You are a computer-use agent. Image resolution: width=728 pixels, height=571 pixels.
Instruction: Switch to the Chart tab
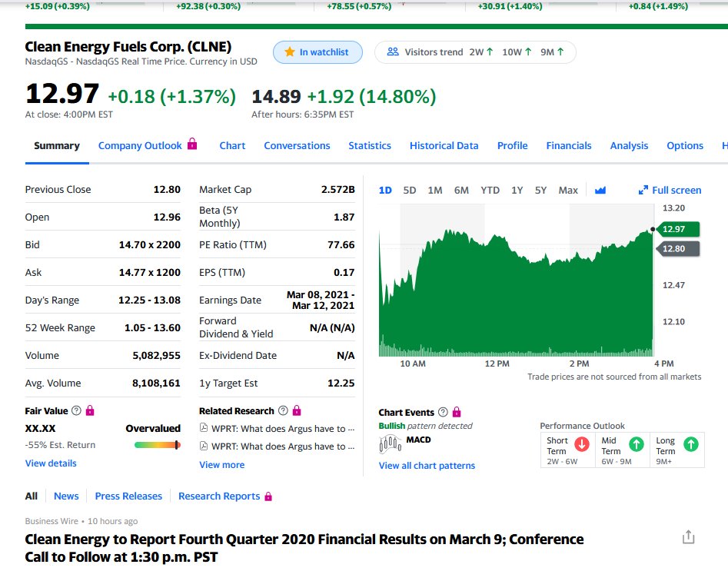pos(233,146)
